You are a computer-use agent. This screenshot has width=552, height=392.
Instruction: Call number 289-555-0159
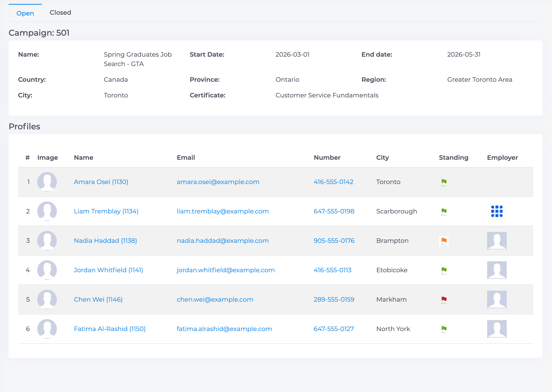tap(334, 299)
